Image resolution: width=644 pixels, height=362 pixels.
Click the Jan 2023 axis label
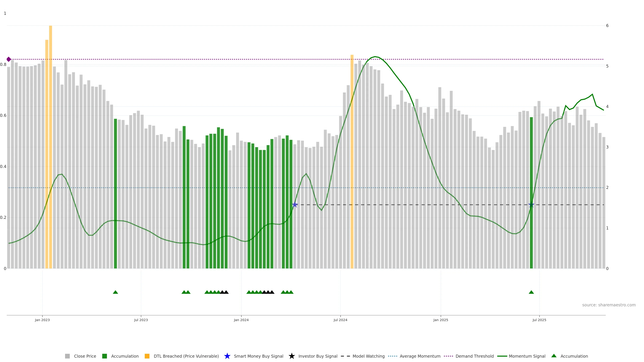(x=42, y=320)
